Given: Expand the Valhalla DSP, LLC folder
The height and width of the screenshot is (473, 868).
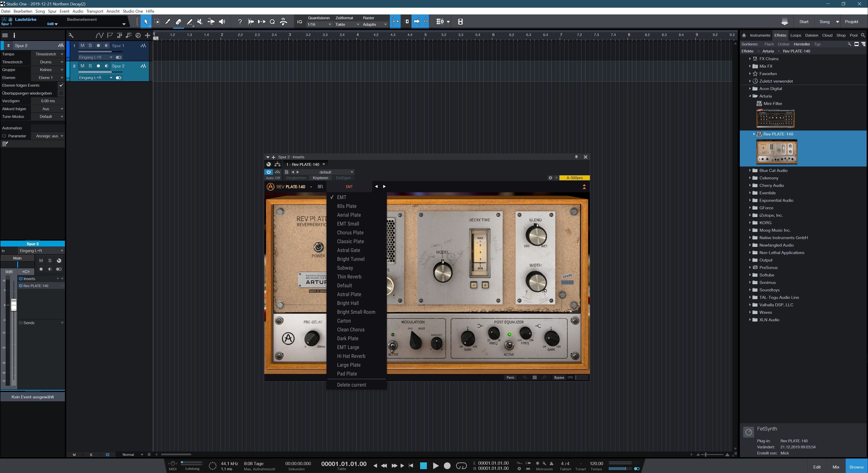Looking at the screenshot, I should (x=750, y=305).
